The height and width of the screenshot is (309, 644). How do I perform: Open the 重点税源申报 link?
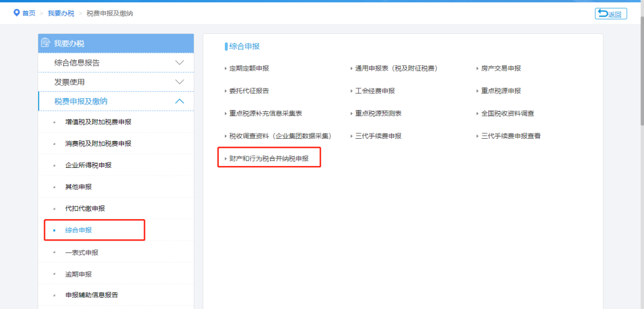pos(501,91)
